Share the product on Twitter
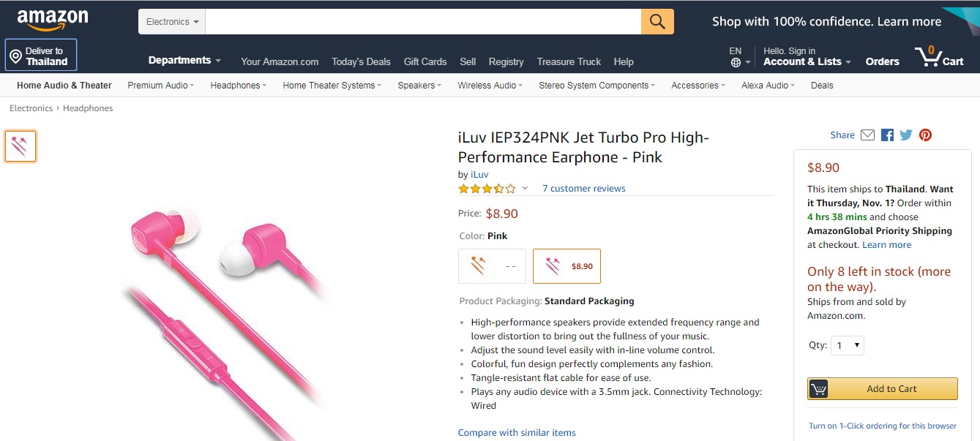The width and height of the screenshot is (980, 441). [x=905, y=135]
